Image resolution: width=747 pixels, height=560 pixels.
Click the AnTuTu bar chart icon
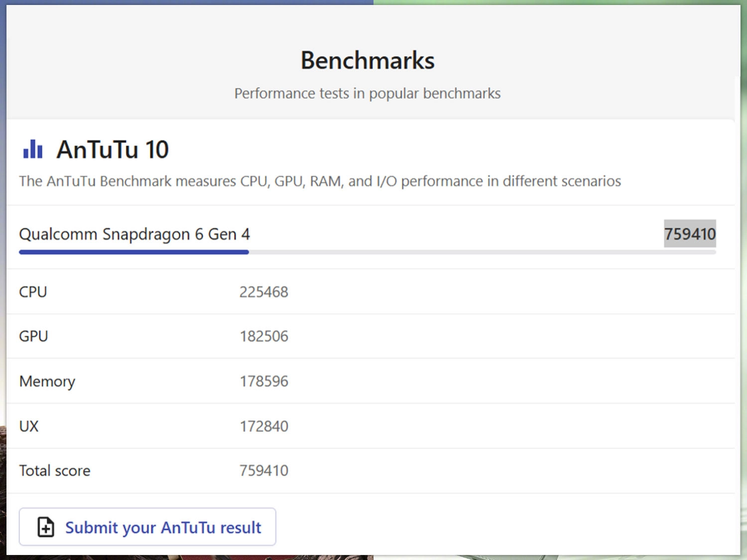33,149
